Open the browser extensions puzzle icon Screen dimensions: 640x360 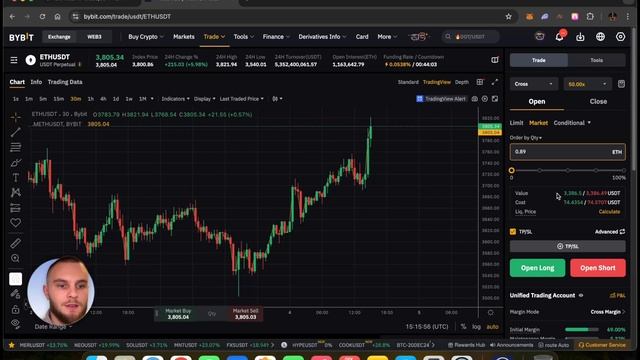point(590,17)
